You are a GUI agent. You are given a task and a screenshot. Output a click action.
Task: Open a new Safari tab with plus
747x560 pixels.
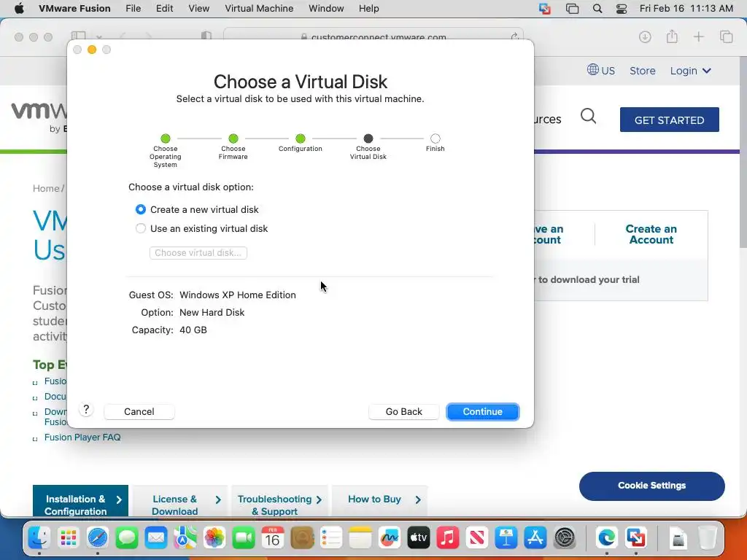pyautogui.click(x=698, y=36)
